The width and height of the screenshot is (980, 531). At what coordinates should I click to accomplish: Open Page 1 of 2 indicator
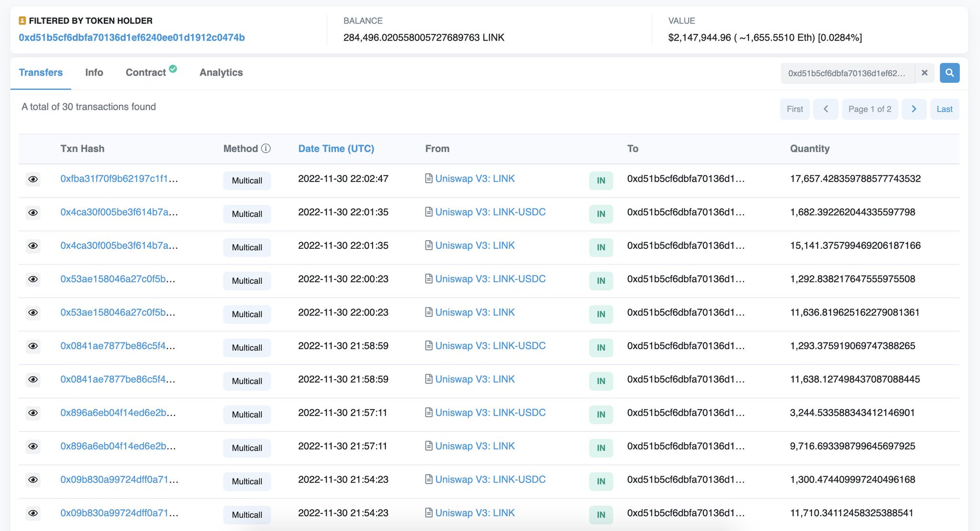[x=870, y=109]
